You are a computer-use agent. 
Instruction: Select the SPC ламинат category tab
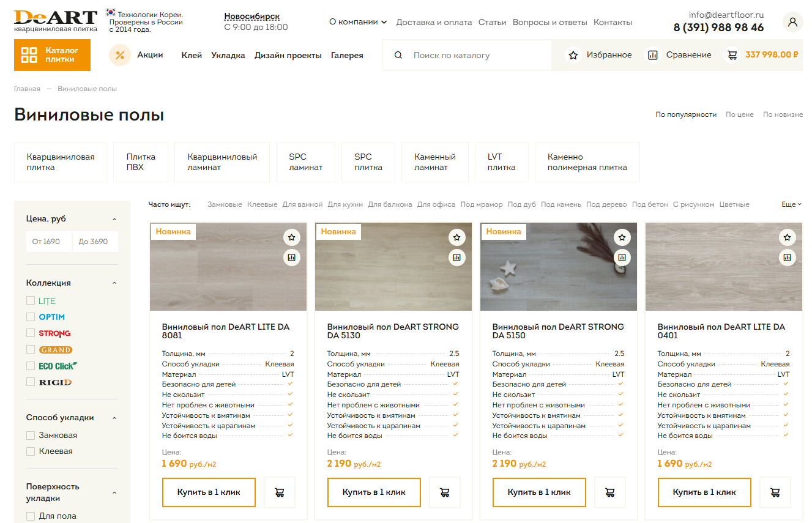305,162
